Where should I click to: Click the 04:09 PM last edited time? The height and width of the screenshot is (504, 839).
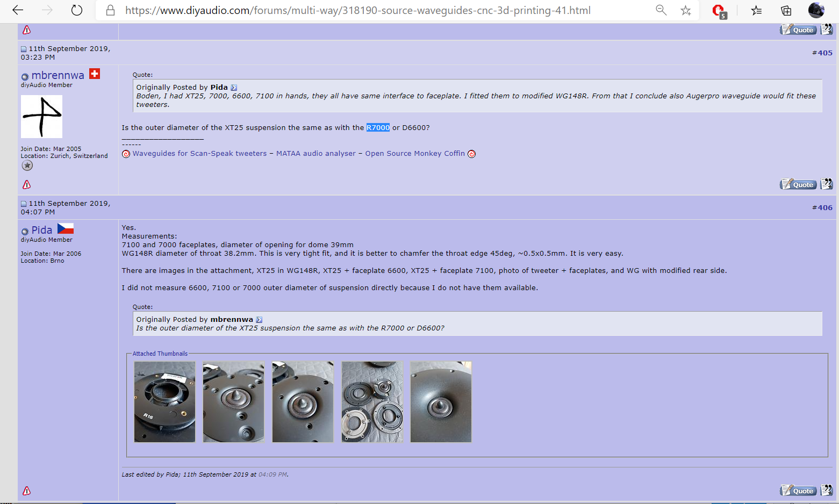[273, 474]
